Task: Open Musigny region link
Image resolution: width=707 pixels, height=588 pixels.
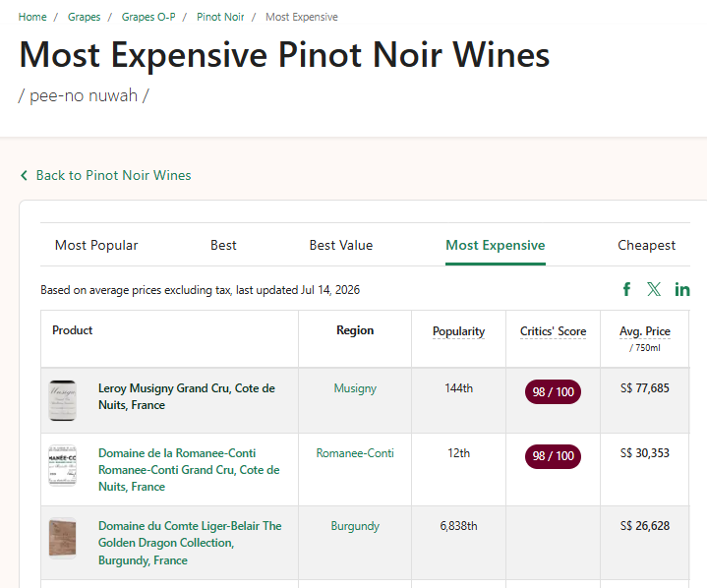Action: point(355,388)
